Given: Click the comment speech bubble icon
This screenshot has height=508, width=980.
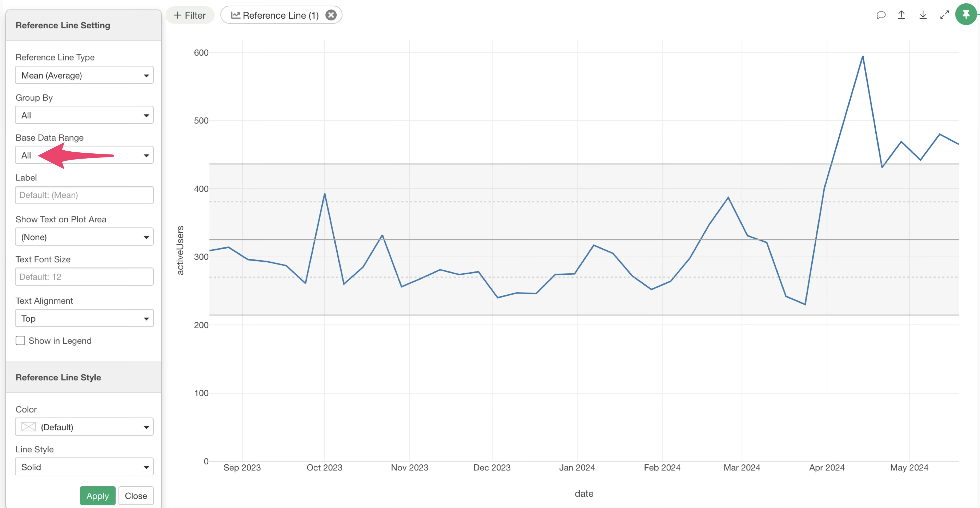Looking at the screenshot, I should (881, 15).
